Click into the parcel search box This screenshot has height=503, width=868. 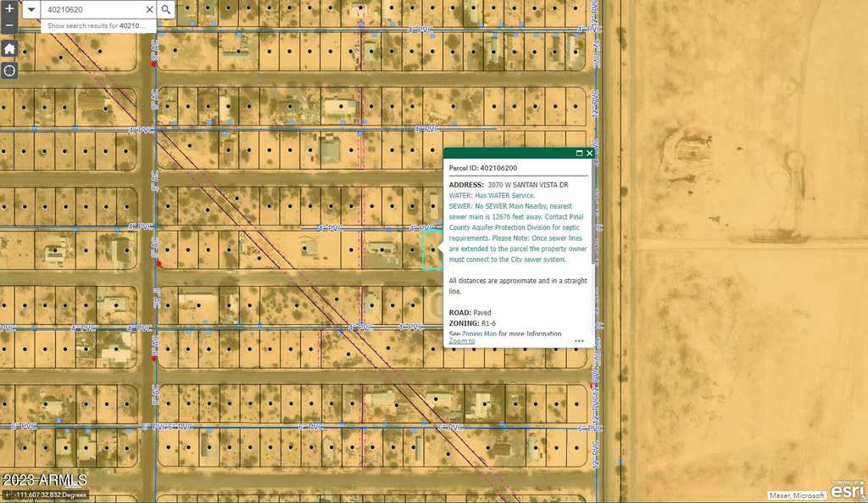point(92,9)
